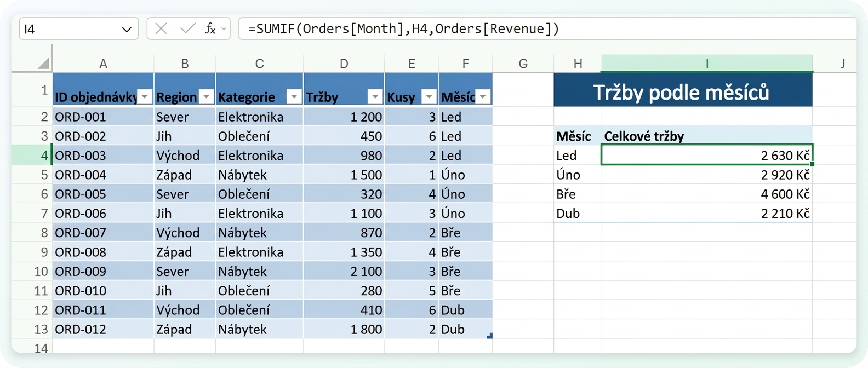Open the Region column filter dropdown

206,97
